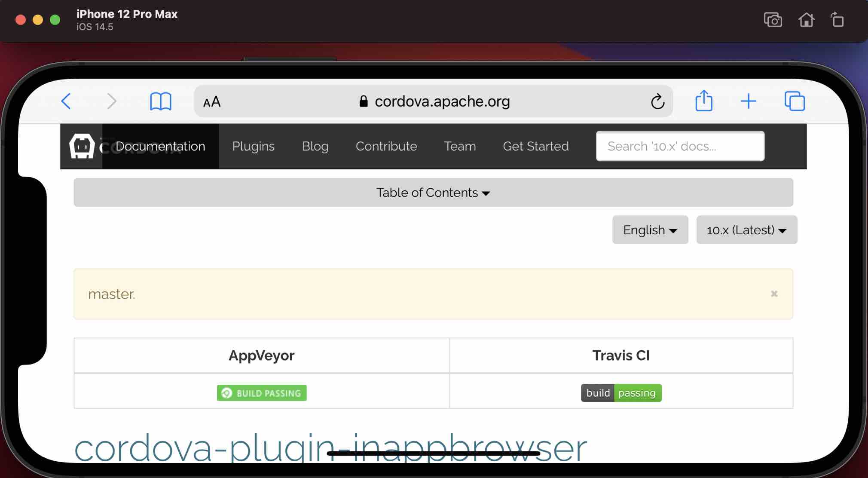Reload the page with refresh icon
Image resolution: width=868 pixels, height=478 pixels.
[657, 102]
